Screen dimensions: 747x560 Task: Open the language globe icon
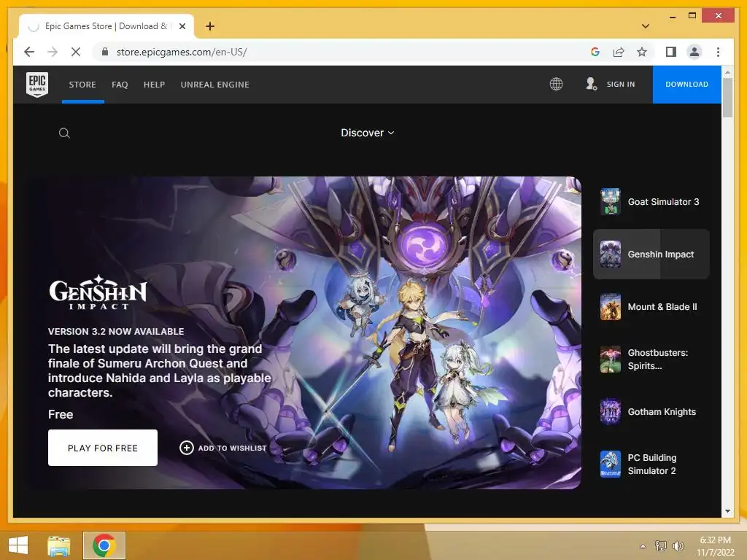(556, 85)
